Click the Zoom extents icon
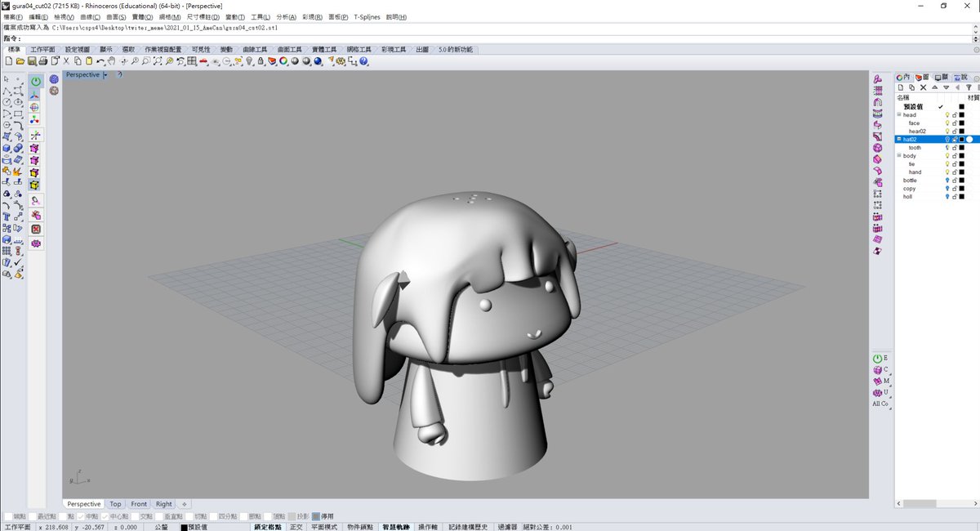 [158, 61]
